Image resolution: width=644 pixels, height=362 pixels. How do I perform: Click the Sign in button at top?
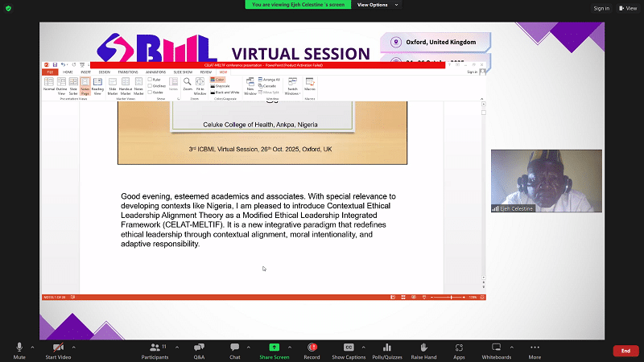tap(601, 8)
